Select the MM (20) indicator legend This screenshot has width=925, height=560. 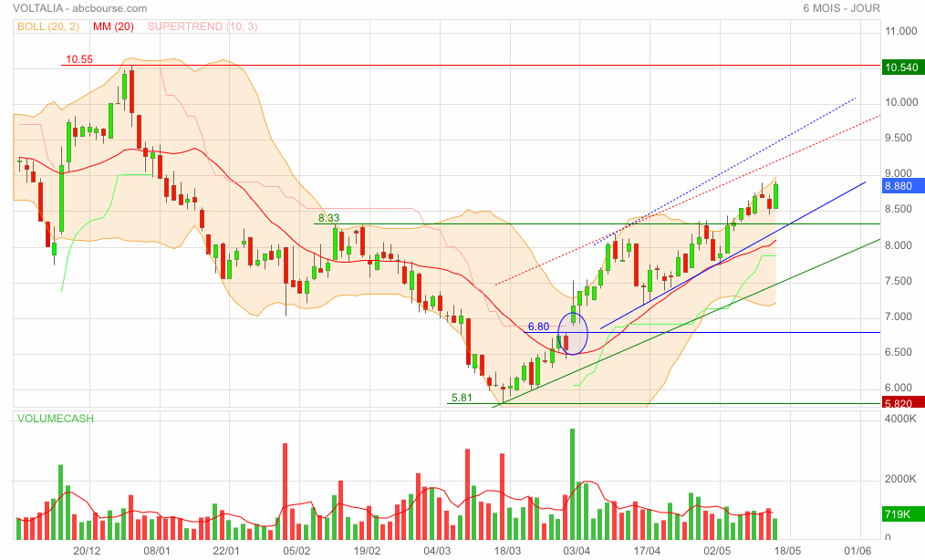coord(113,26)
